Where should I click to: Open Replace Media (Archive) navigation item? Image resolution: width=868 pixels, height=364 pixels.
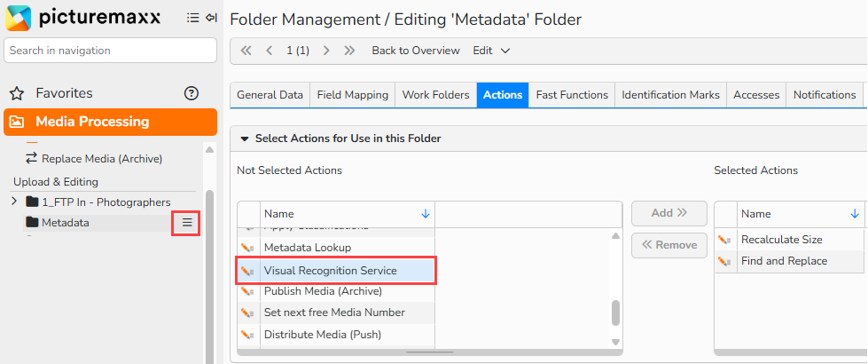tap(102, 159)
